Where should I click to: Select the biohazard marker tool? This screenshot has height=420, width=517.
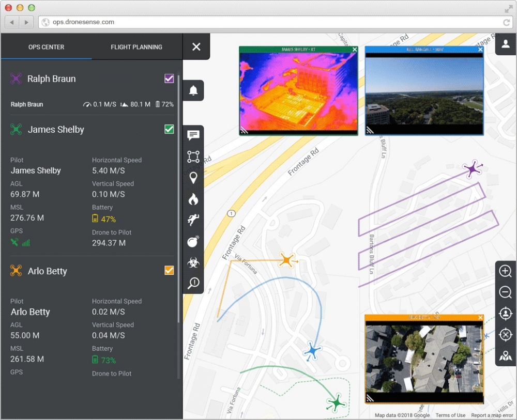point(193,262)
